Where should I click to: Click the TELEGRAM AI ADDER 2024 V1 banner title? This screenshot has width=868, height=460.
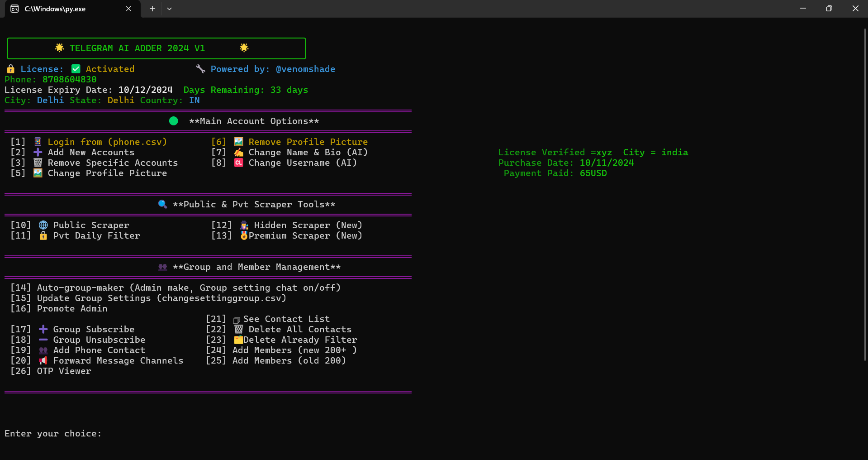coord(138,48)
